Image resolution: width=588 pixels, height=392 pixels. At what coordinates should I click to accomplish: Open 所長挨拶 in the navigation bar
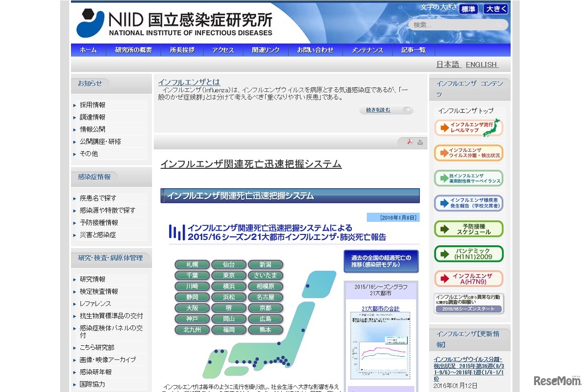(x=182, y=50)
